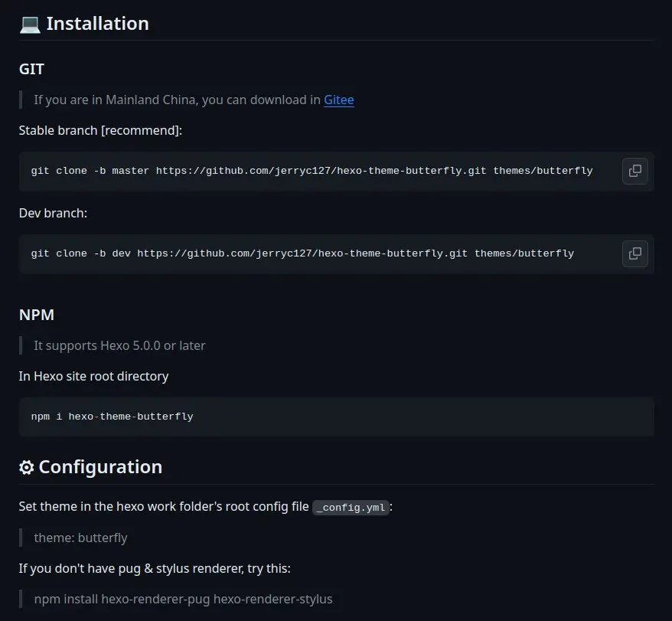Image resolution: width=672 pixels, height=621 pixels.
Task: Click the 'theme: butterfly' quote
Action: (x=80, y=538)
